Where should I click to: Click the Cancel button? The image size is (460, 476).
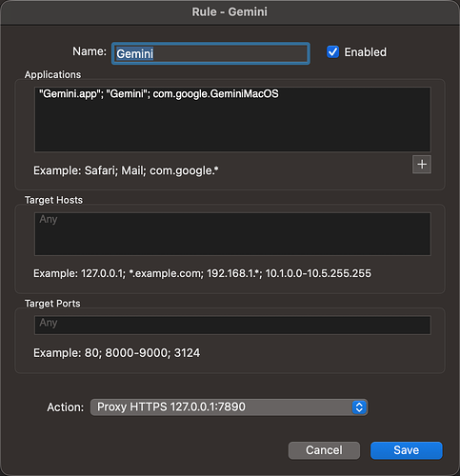(x=324, y=450)
